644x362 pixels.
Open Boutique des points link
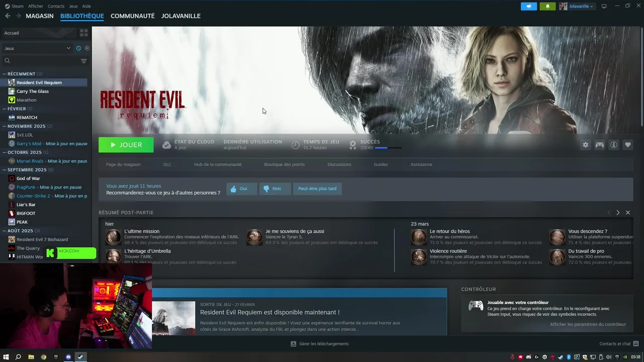click(x=284, y=164)
